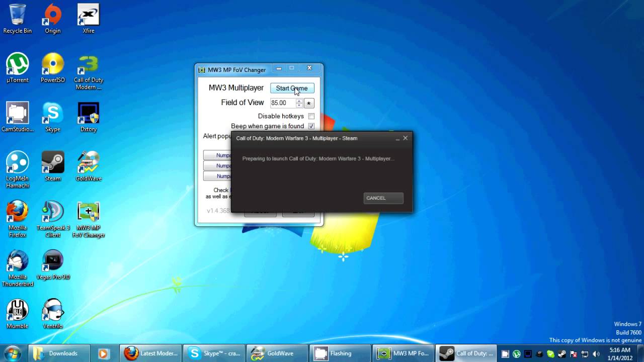Close the MW3 MP FoV Changer window
Viewport: 644px width, 362px height.
(x=309, y=68)
